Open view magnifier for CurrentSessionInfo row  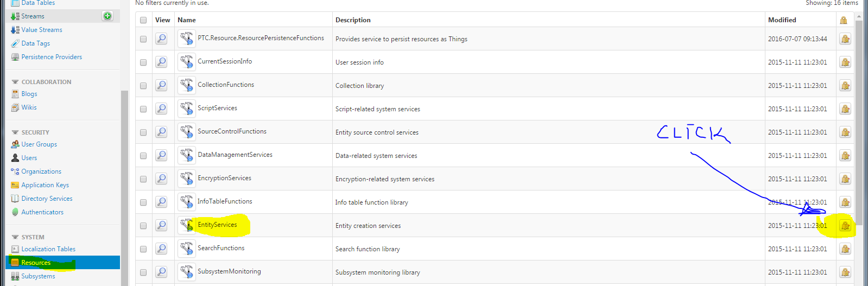161,62
